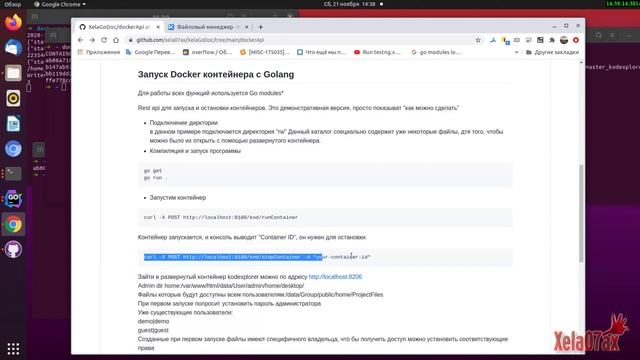Open the go modules lo... bookmark
Screen dimensions: 640x360
(436, 52)
